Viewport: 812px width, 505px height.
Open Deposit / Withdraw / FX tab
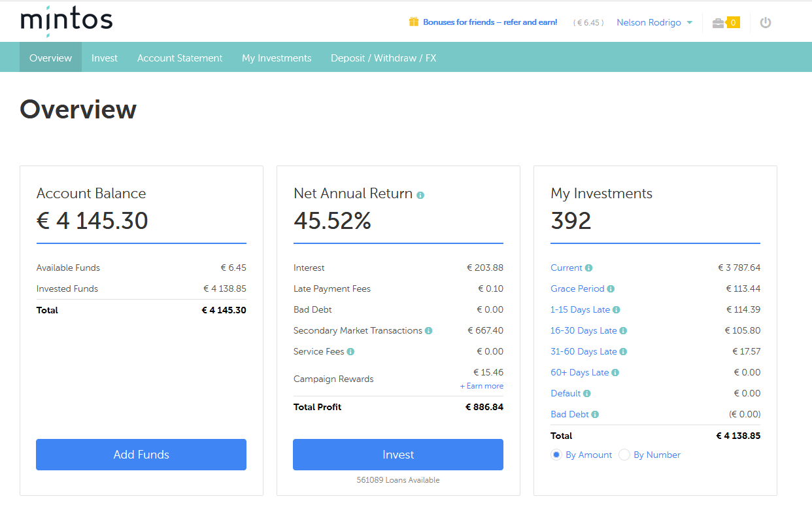coord(383,58)
